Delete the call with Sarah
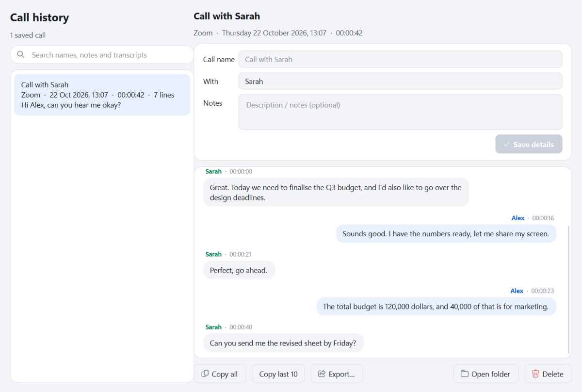This screenshot has height=392, width=582. 548,374
